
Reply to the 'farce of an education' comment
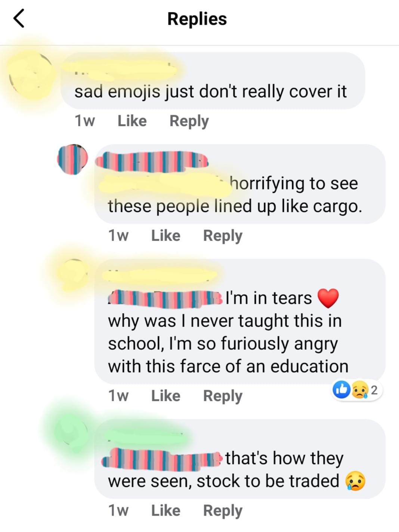(223, 396)
